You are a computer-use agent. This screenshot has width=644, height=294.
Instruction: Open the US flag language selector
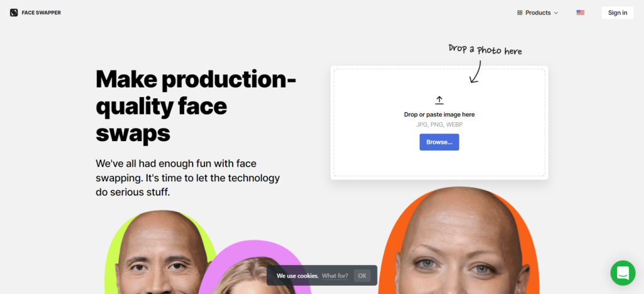coord(580,13)
